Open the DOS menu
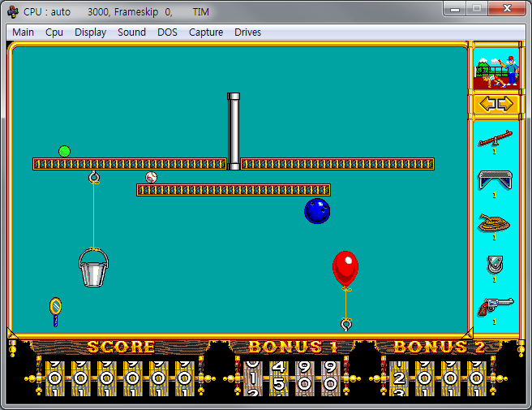Screen dimensions: 532x410 [167, 32]
